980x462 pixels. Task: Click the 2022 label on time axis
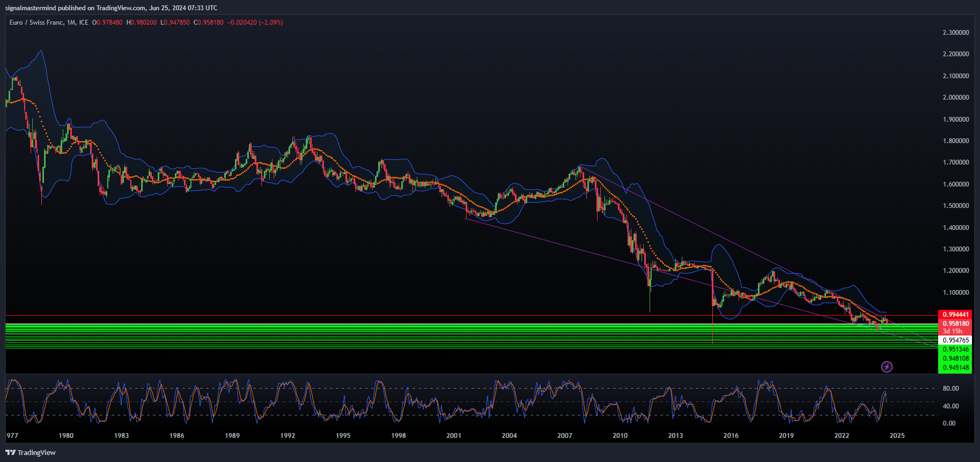(x=842, y=436)
